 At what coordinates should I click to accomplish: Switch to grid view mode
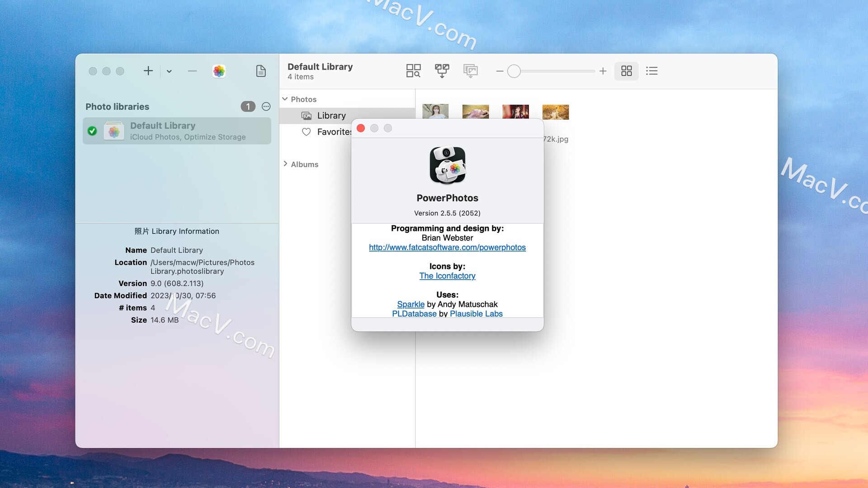[x=627, y=71]
